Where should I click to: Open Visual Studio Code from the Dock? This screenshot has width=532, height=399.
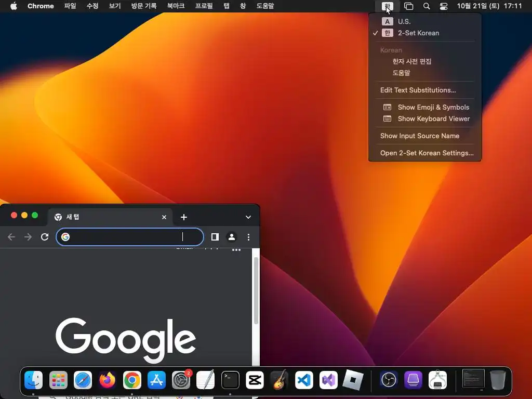(x=304, y=380)
